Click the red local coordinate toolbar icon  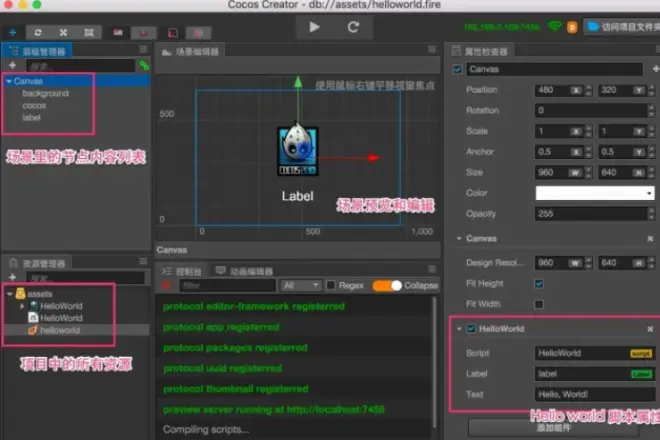pos(173,32)
